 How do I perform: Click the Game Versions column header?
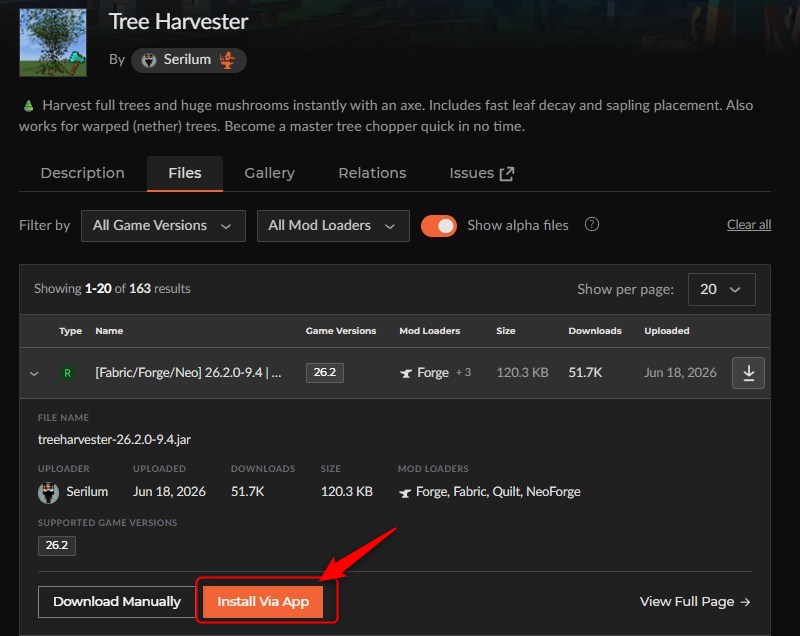pyautogui.click(x=341, y=330)
